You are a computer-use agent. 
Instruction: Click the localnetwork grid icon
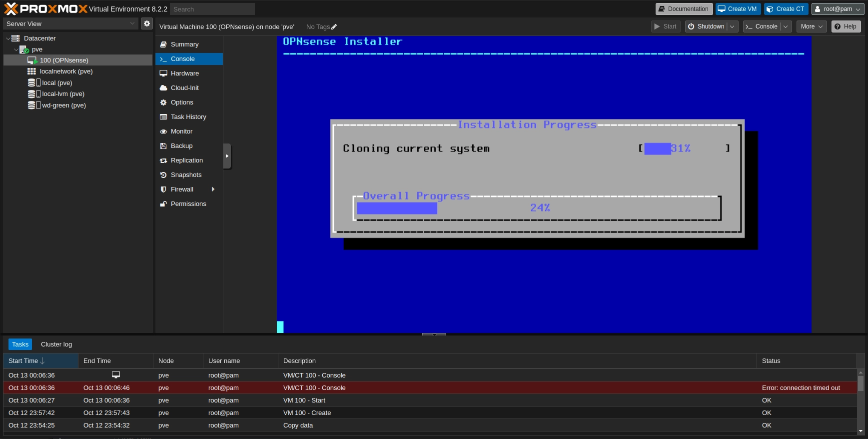pyautogui.click(x=31, y=71)
